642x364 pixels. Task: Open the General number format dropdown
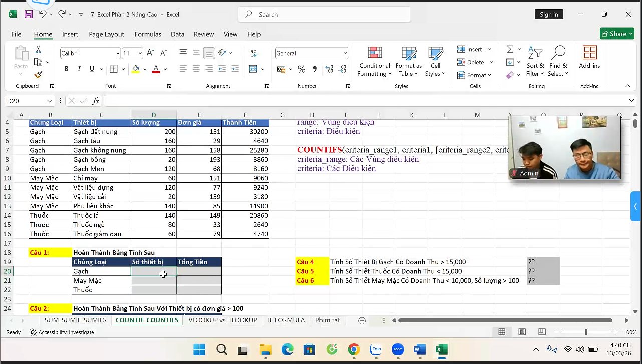click(345, 53)
